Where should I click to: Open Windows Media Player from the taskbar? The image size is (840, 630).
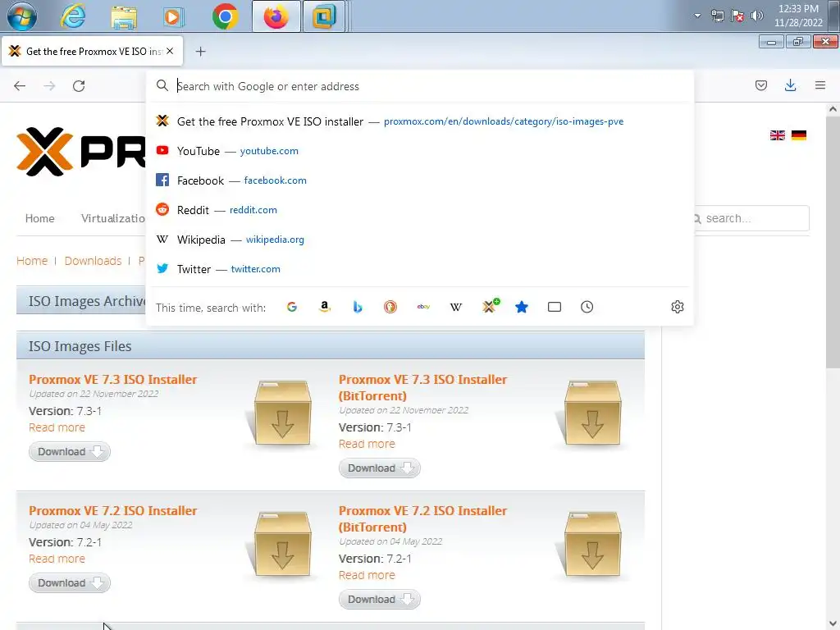coord(174,16)
